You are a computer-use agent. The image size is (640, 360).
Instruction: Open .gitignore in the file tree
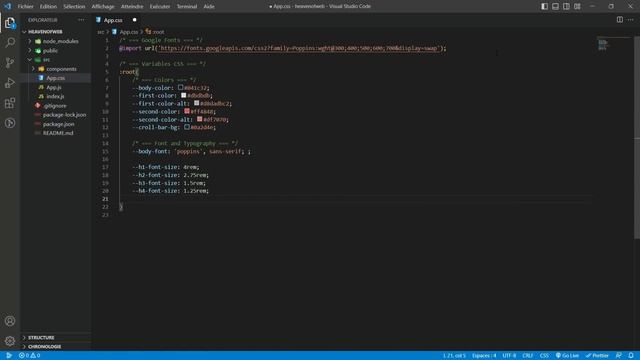coord(56,106)
